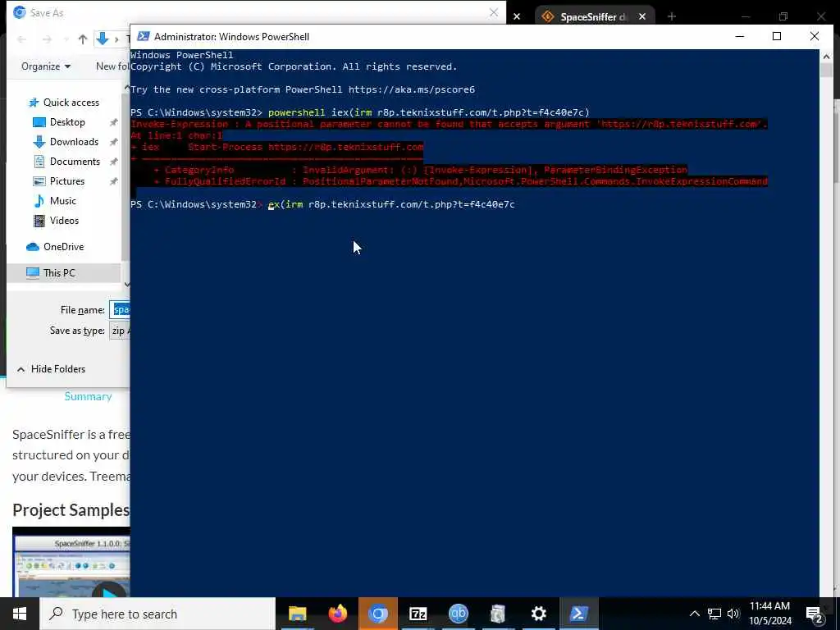Select Documents in the Save As sidebar
The image size is (840, 630).
75,162
